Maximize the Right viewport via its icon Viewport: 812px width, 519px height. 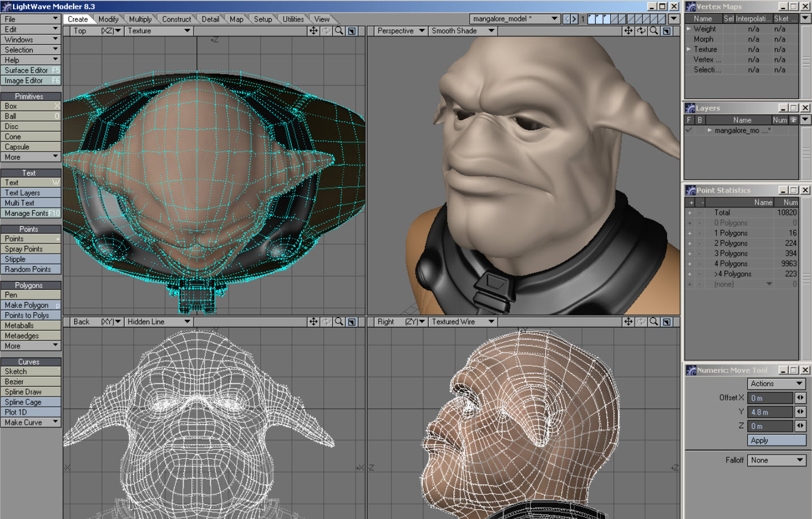(x=667, y=321)
